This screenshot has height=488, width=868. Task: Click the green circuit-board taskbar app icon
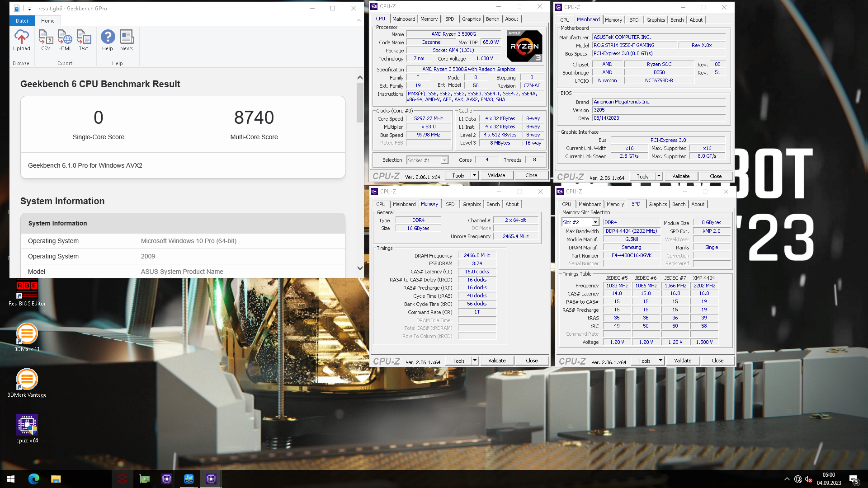coord(145,479)
